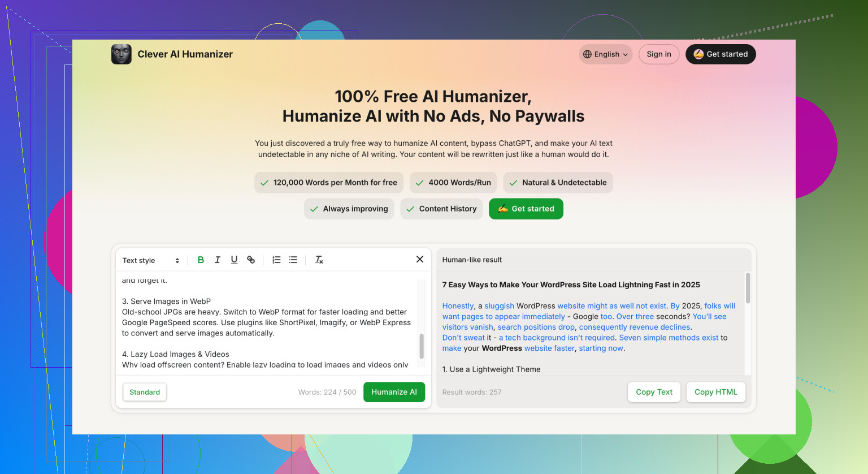The image size is (868, 474).
Task: Change the Standard mode selector
Action: (x=145, y=392)
